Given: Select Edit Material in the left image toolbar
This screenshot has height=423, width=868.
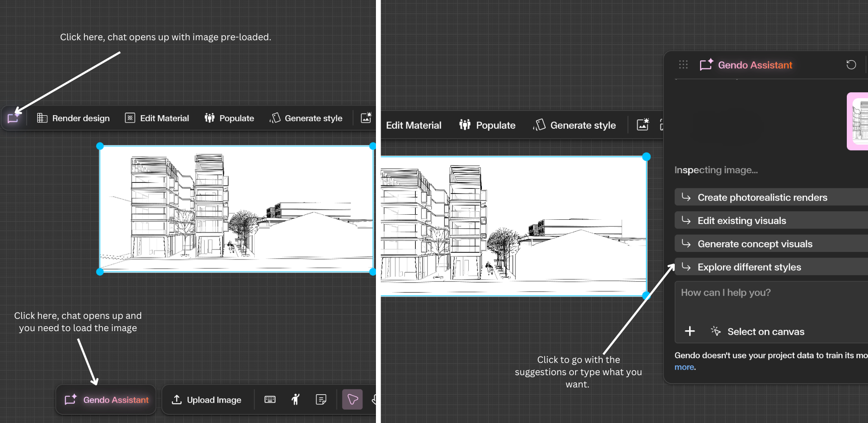Looking at the screenshot, I should pyautogui.click(x=157, y=119).
